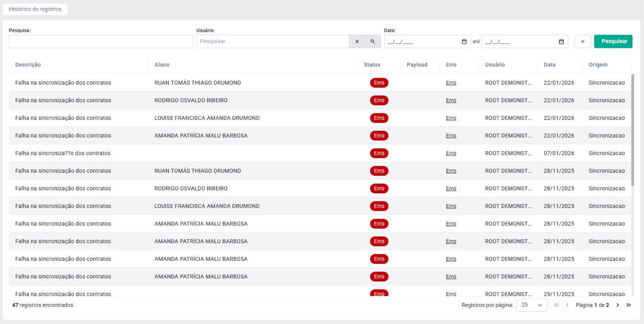Open Registros por página dropdown showing 25
The image size is (644, 324).
532,305
